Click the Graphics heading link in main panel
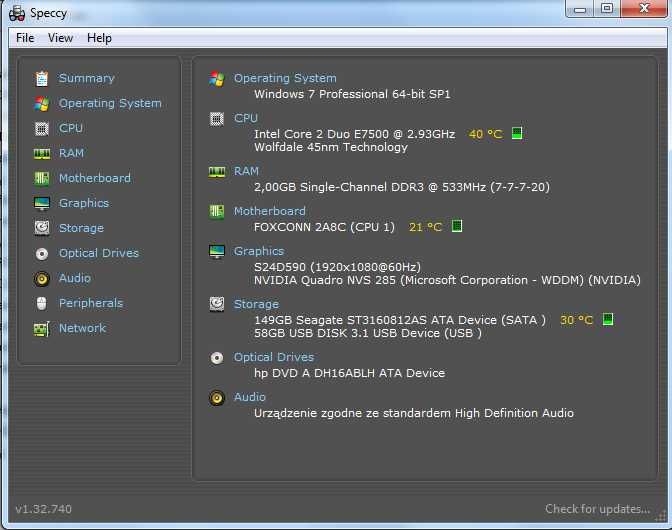This screenshot has height=530, width=672. 259,251
